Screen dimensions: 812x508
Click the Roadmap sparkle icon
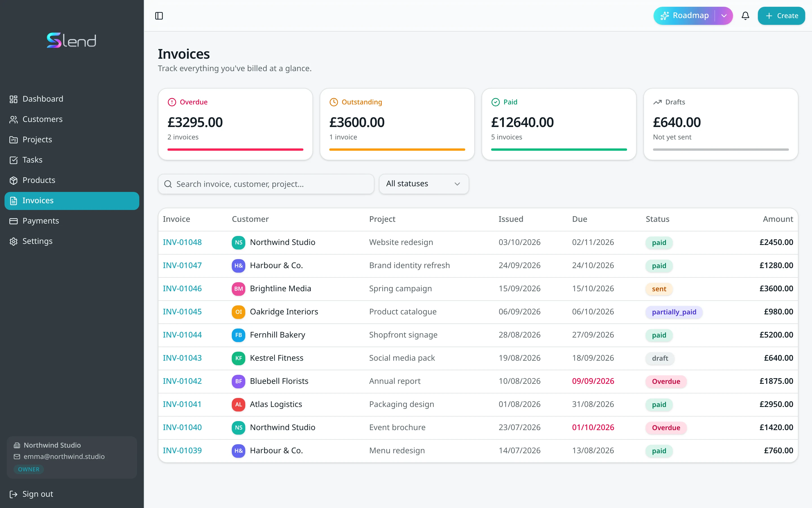pos(665,16)
